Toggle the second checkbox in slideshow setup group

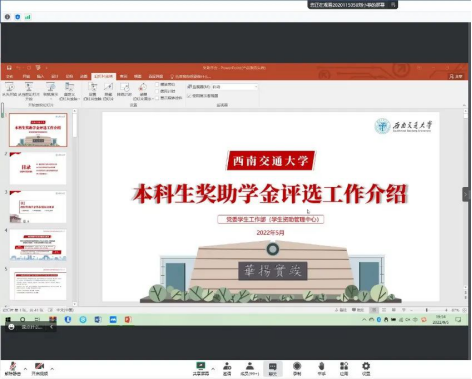click(x=157, y=91)
